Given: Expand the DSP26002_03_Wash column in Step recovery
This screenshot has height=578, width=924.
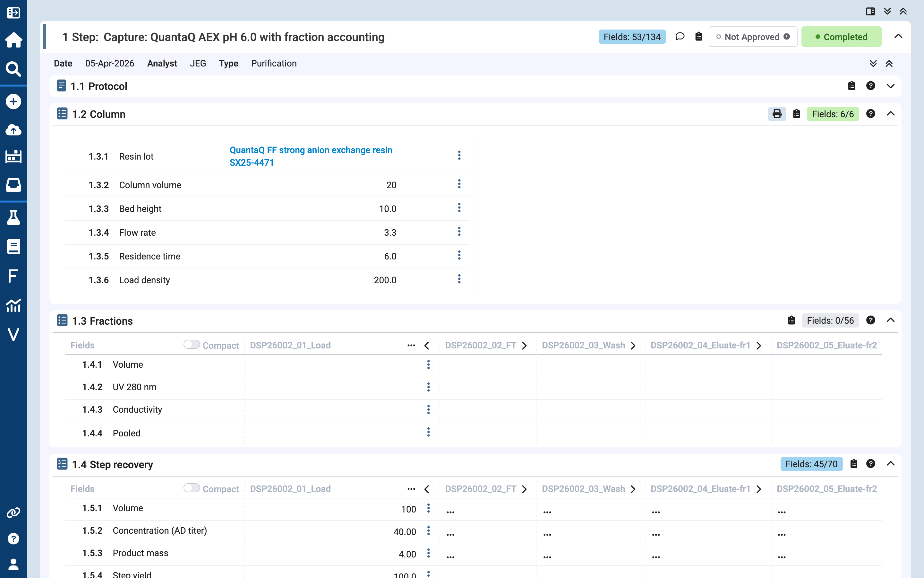Looking at the screenshot, I should coord(633,489).
